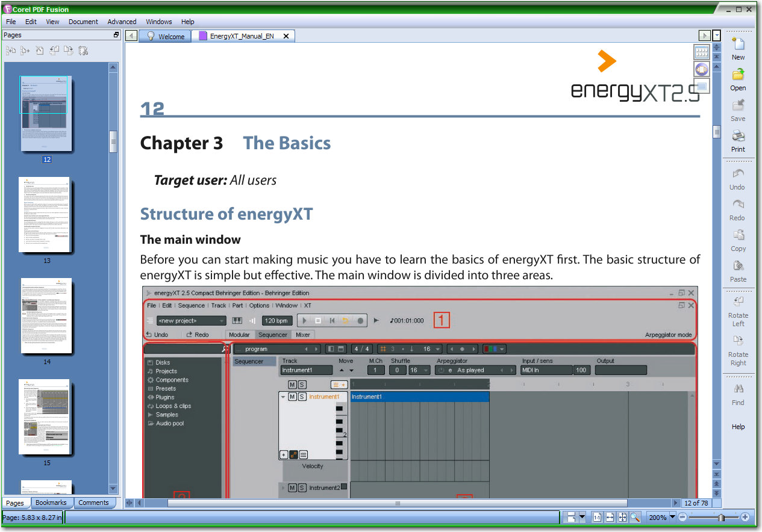Click the delete page icon in the Pages panel
Screen dimensions: 762x532
[x=40, y=51]
